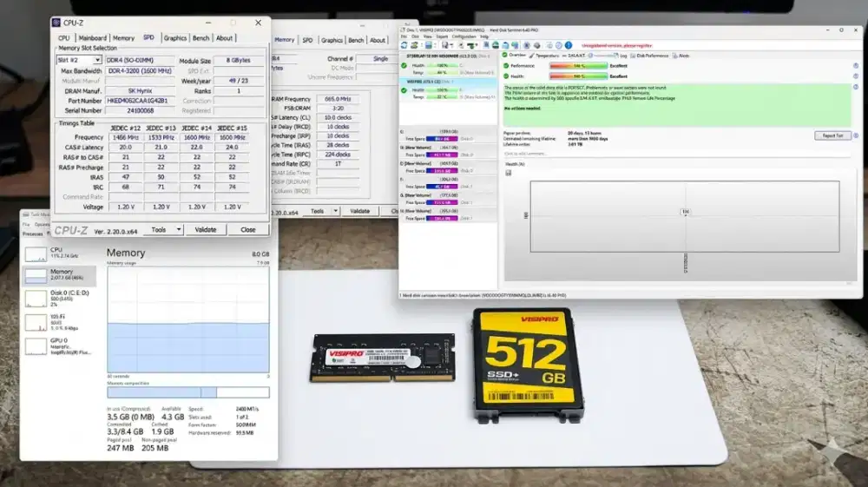The image size is (868, 487).
Task: Click the Hard Disk Sentinel title bar app icon
Action: 404,30
